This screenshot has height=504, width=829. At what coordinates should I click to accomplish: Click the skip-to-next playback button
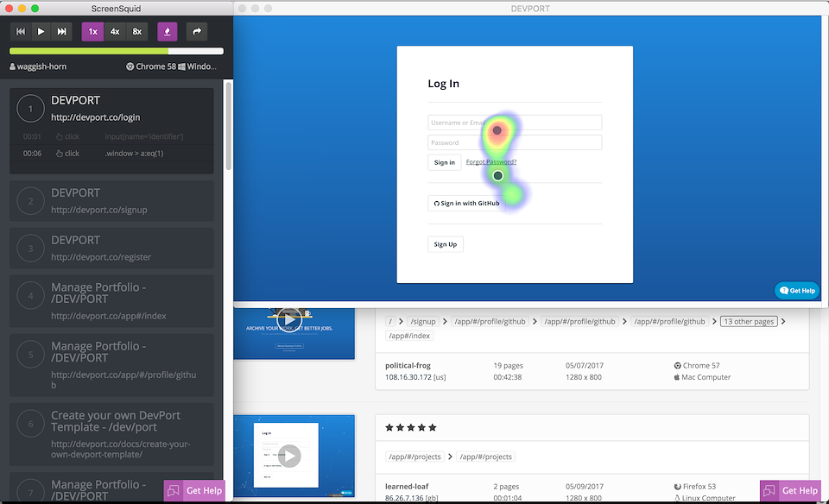pos(61,32)
